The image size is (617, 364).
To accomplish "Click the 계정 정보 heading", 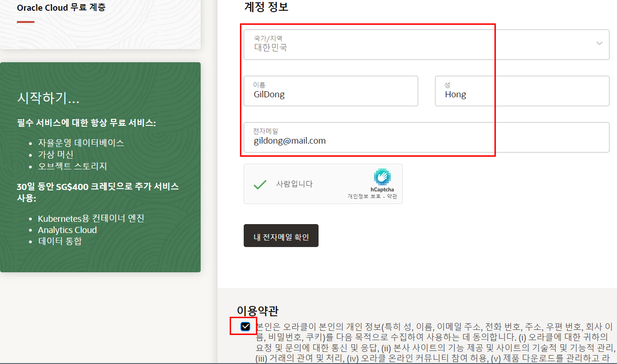I will (x=266, y=7).
